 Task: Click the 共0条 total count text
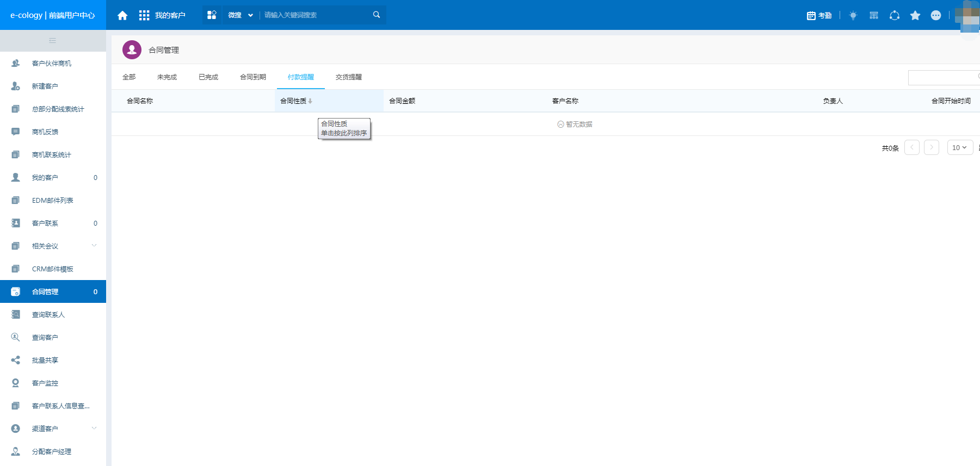890,148
